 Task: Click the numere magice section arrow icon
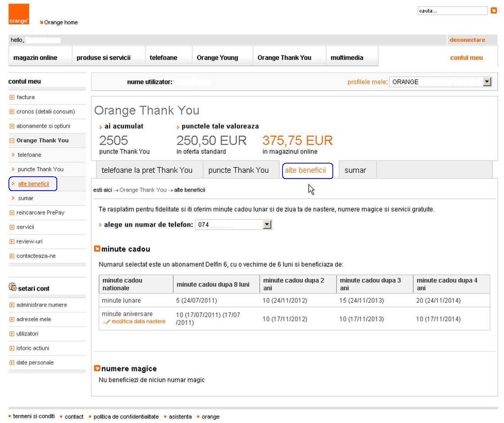(x=97, y=368)
